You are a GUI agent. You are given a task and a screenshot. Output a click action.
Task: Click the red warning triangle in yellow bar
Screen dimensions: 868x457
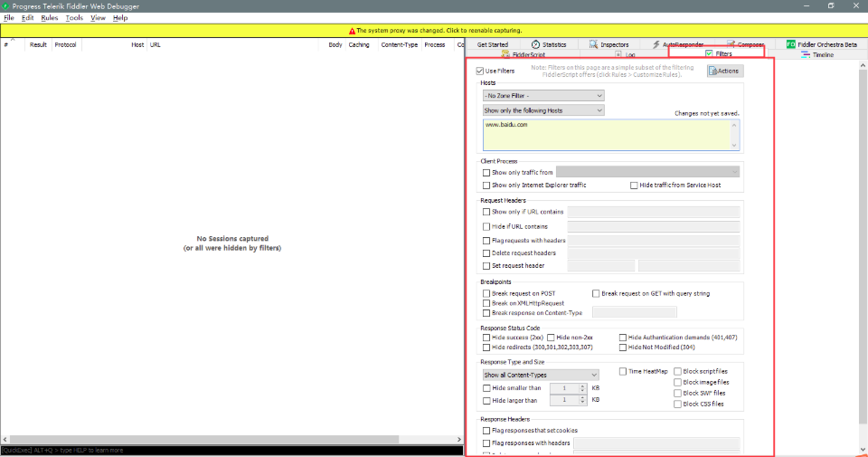352,31
